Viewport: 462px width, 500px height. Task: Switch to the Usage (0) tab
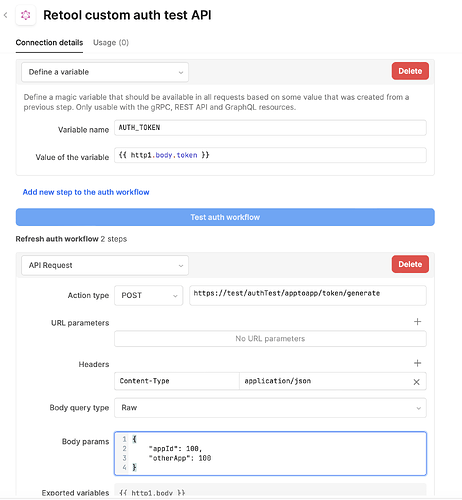111,43
